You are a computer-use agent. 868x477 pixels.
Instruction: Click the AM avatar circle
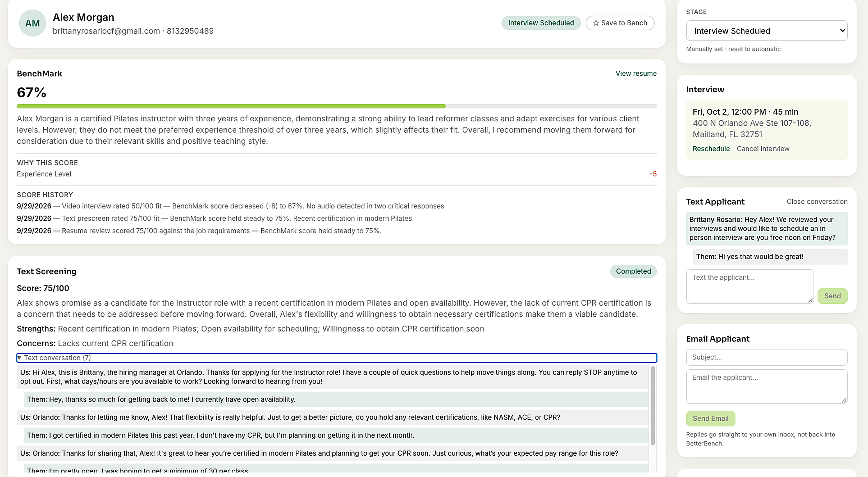point(32,23)
